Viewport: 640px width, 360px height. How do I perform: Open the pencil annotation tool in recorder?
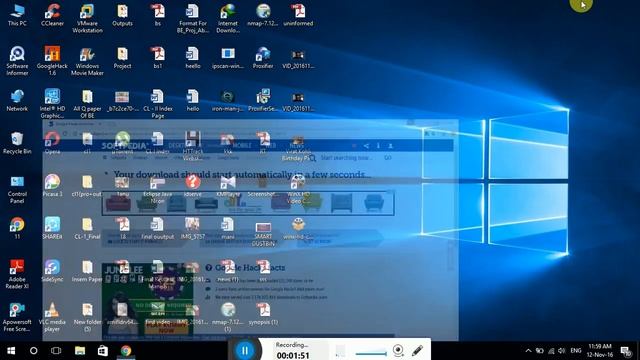click(417, 350)
